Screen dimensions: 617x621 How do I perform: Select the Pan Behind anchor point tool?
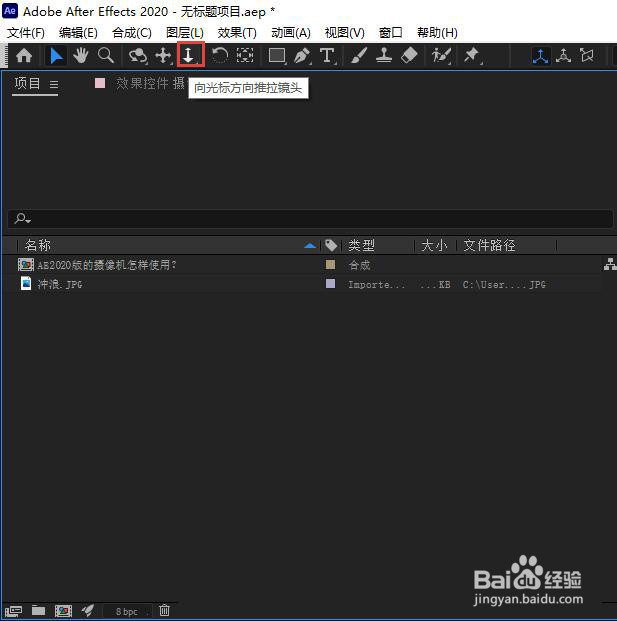coord(245,55)
